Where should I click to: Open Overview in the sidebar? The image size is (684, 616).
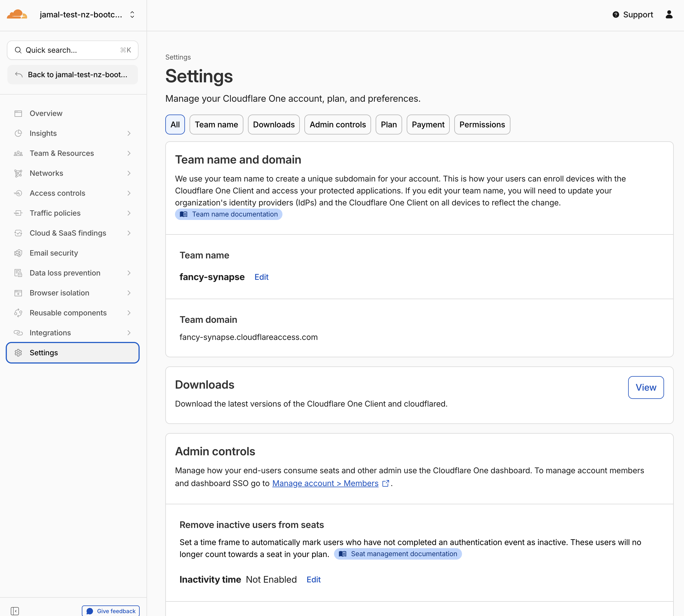coord(72,113)
